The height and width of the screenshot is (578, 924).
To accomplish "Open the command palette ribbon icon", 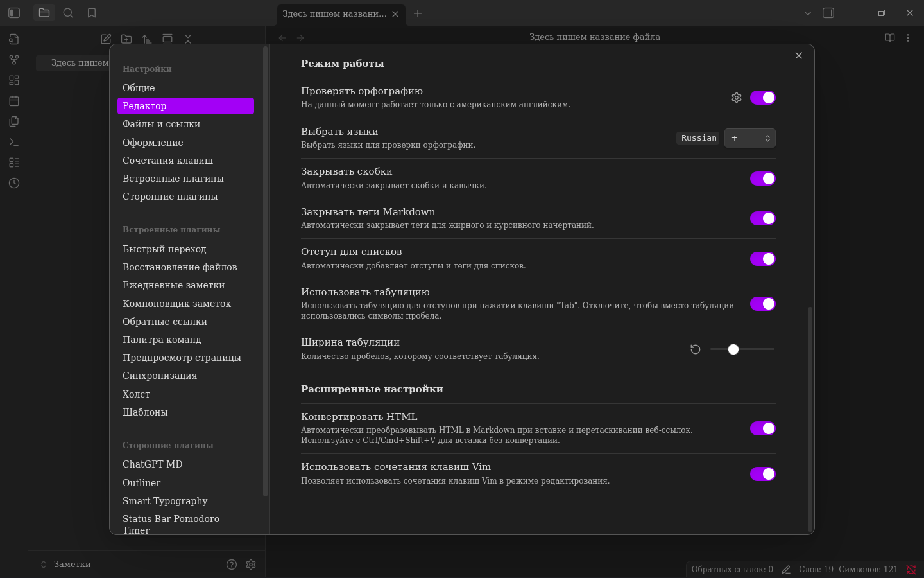I will click(x=14, y=142).
